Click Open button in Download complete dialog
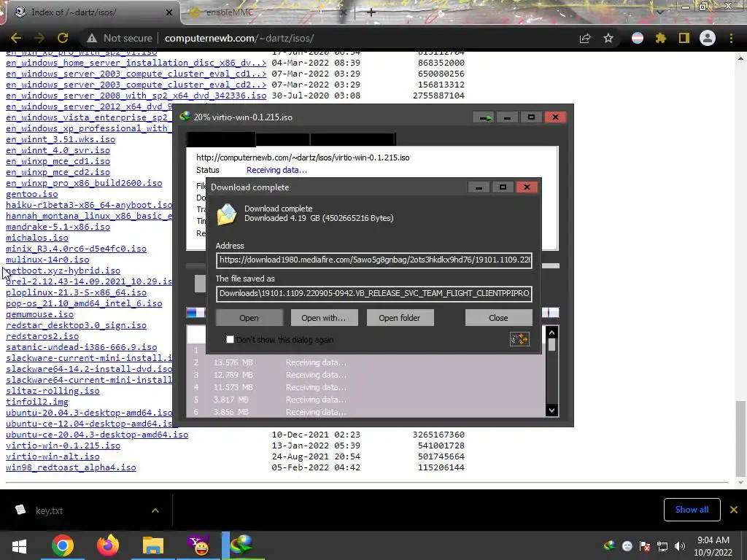The image size is (747, 560). point(249,318)
